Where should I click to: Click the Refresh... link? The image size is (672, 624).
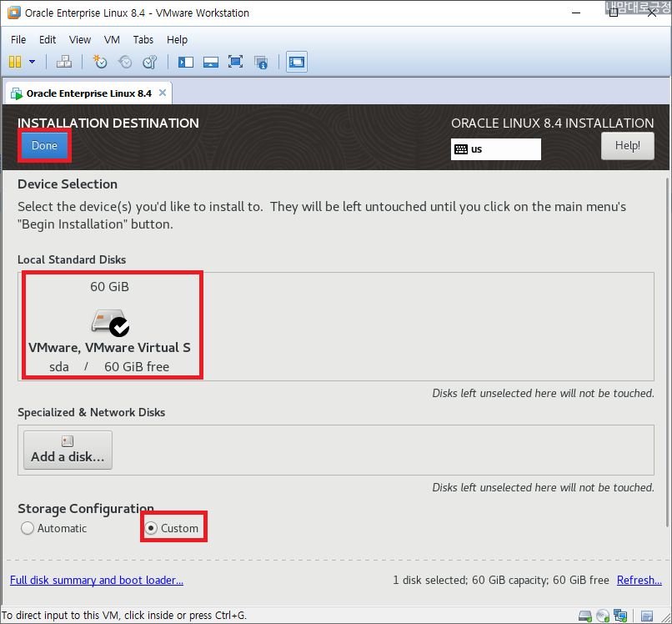click(639, 581)
